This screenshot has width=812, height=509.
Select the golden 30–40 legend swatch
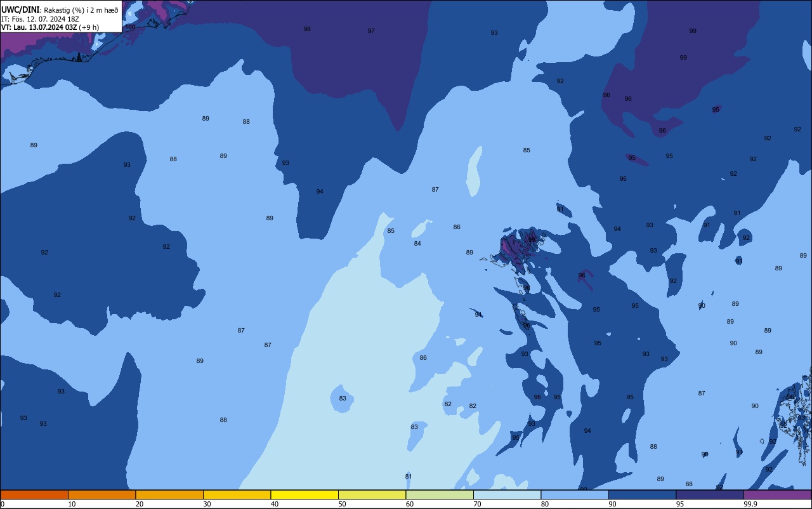coord(237,494)
